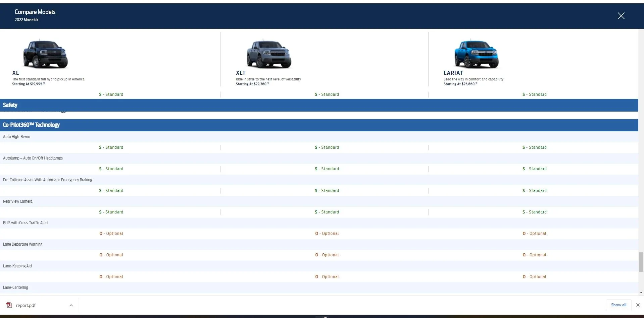Screen dimensions: 644x318
Task: Click the page vertical scrollbar thumb
Action: click(641, 262)
